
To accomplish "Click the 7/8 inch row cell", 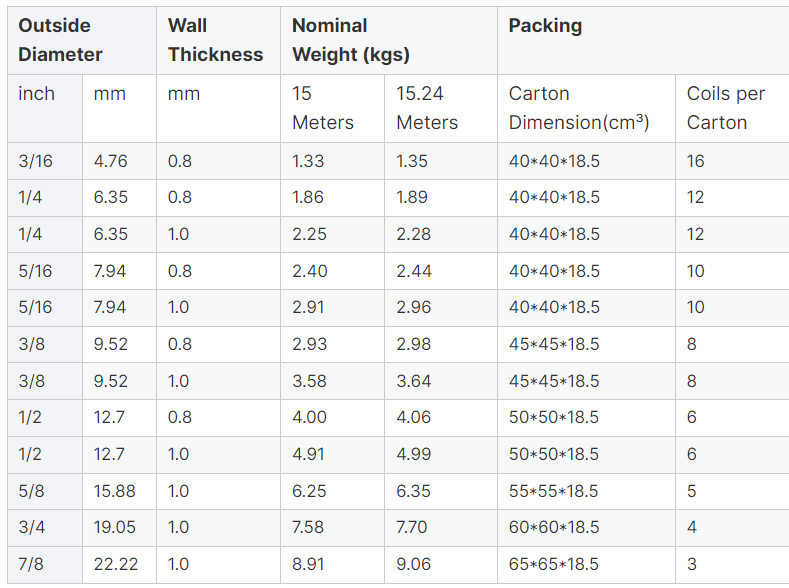I will pyautogui.click(x=31, y=564).
